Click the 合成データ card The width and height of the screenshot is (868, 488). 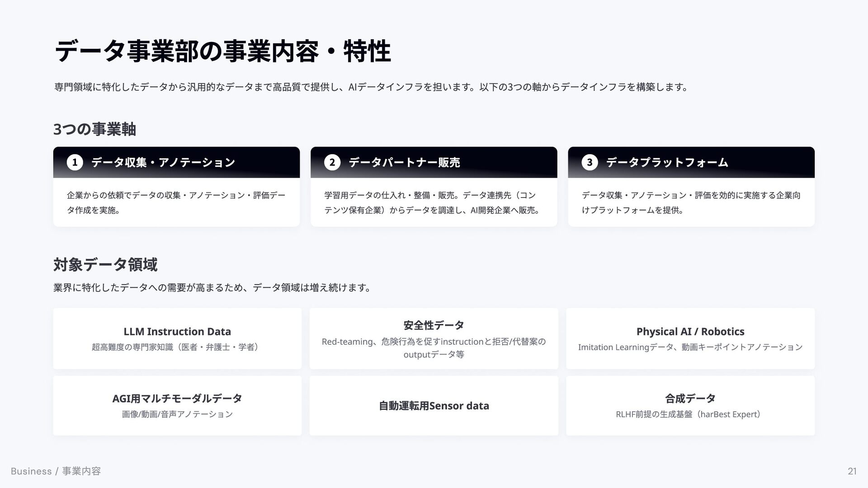690,405
